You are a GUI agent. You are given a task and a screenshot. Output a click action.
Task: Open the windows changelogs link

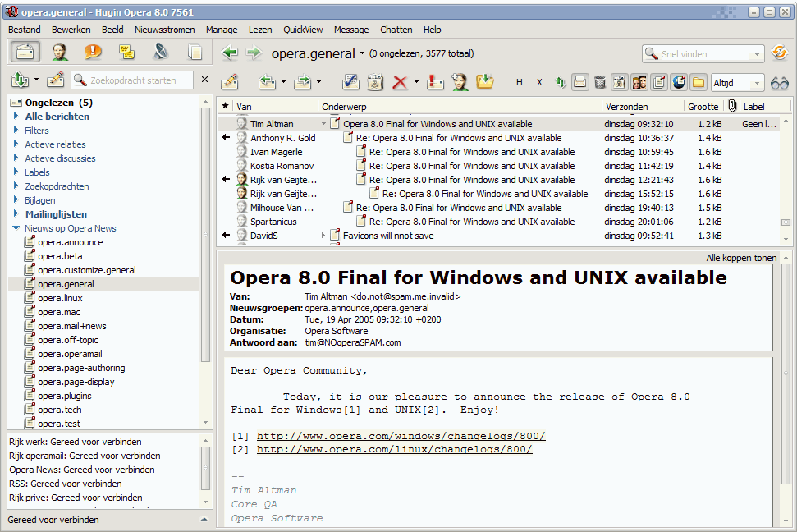tap(401, 436)
